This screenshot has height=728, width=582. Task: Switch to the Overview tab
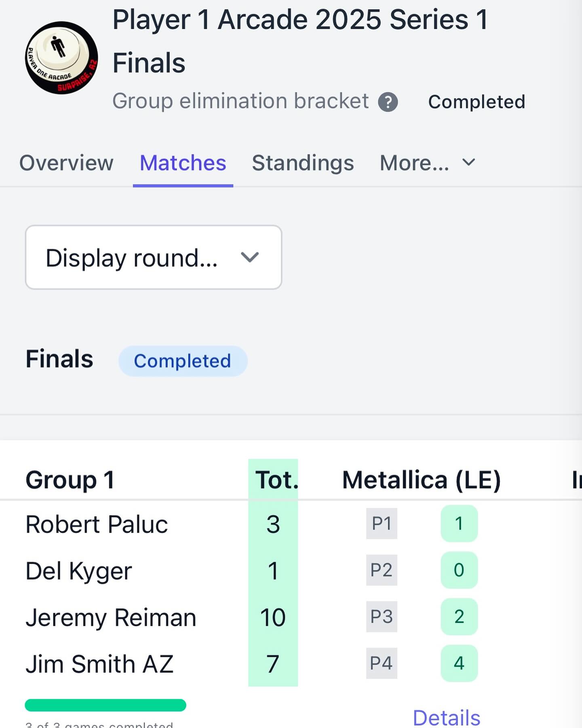(x=66, y=163)
